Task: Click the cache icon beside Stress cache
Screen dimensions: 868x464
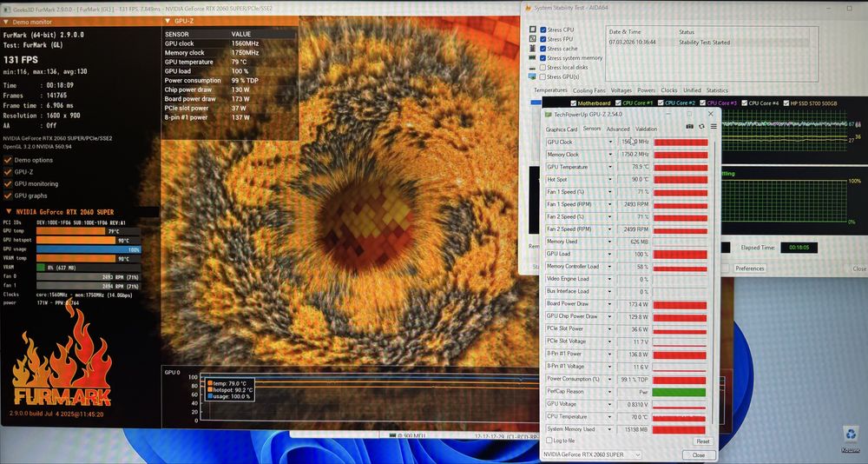Action: [x=533, y=49]
